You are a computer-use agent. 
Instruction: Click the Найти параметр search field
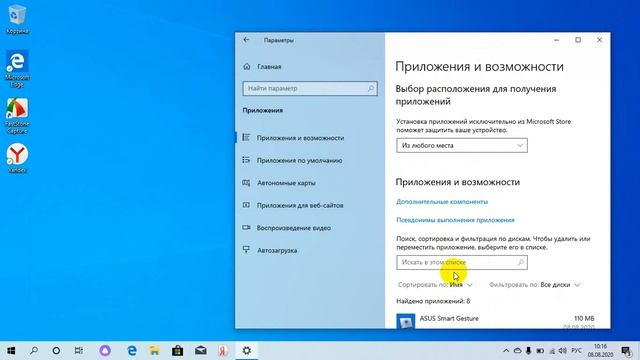pos(310,89)
